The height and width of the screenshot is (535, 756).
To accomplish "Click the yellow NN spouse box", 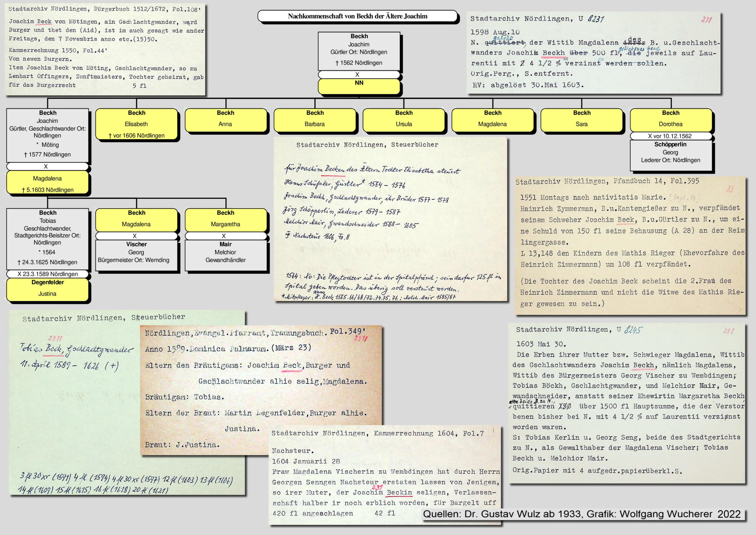I will tap(359, 86).
